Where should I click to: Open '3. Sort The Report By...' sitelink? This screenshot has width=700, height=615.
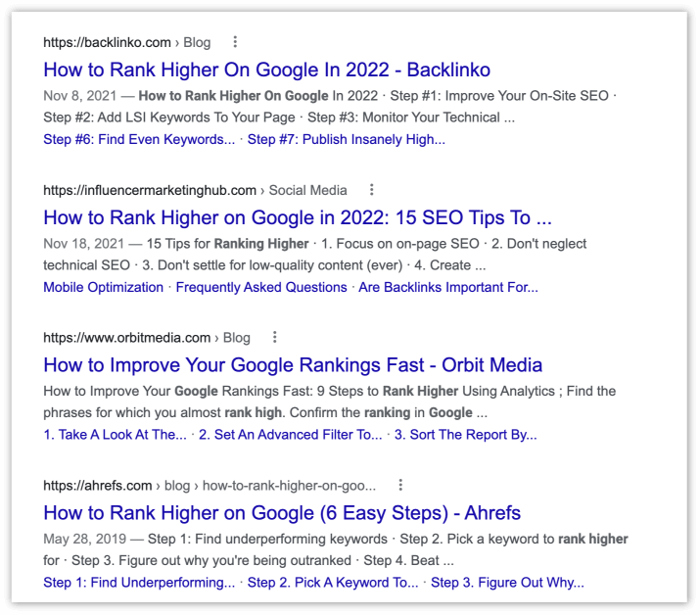[465, 435]
